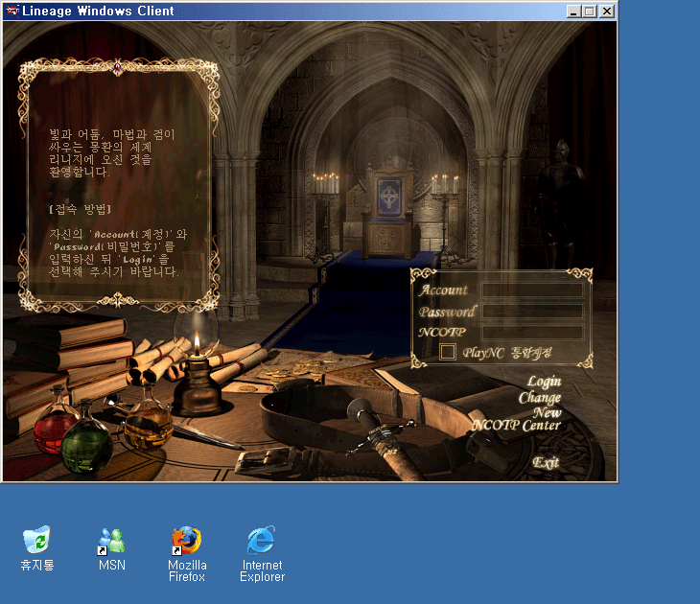Click the Account input field

[532, 290]
